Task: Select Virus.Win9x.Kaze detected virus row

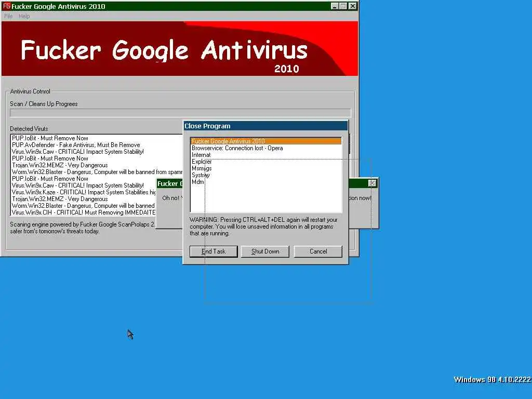Action: (x=84, y=192)
